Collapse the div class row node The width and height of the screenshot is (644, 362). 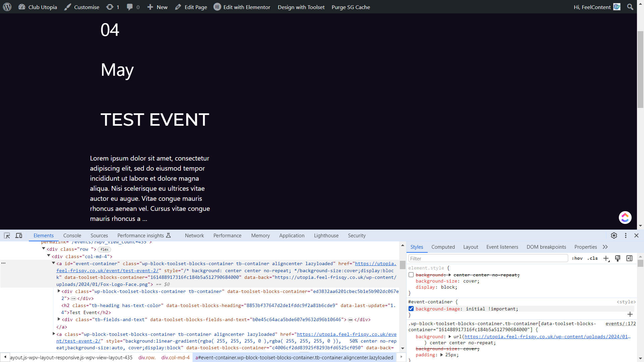[43, 249]
